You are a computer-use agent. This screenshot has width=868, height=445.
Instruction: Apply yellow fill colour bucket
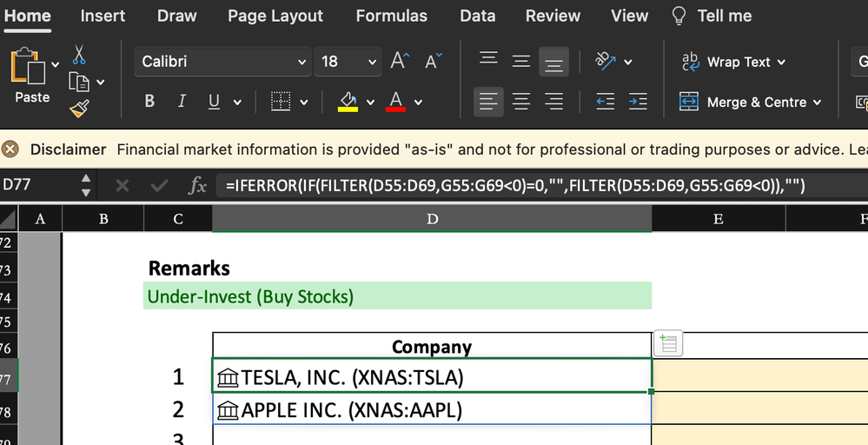coord(348,102)
